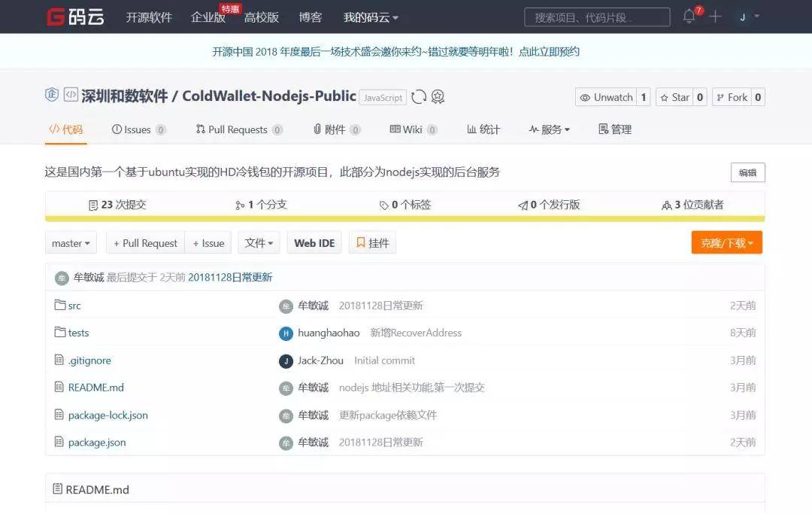Open the 挂件 widget button

(x=372, y=243)
